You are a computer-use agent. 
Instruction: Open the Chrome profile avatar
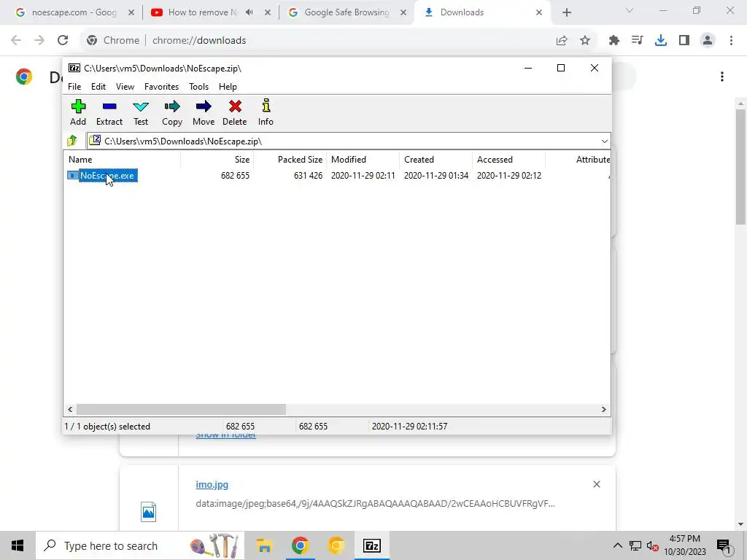pos(708,41)
